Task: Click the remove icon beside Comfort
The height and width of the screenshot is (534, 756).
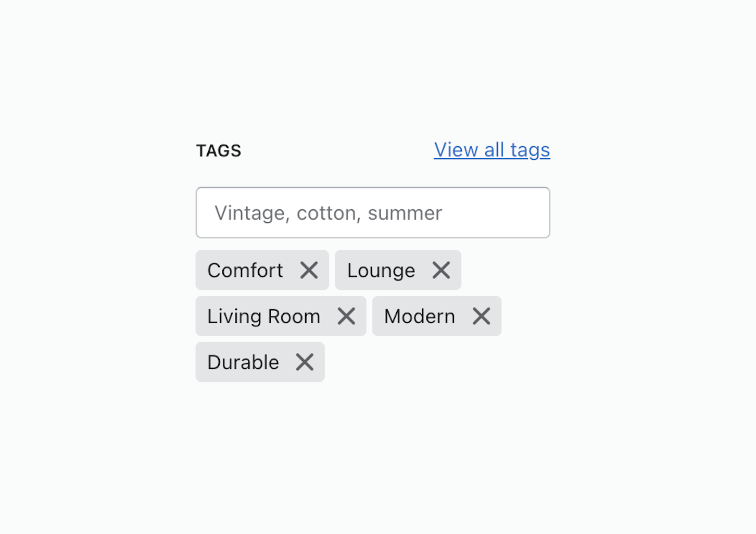Action: pos(309,270)
